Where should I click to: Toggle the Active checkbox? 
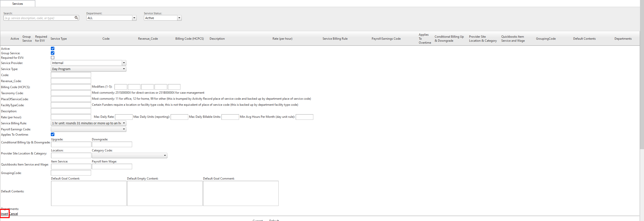(x=53, y=48)
